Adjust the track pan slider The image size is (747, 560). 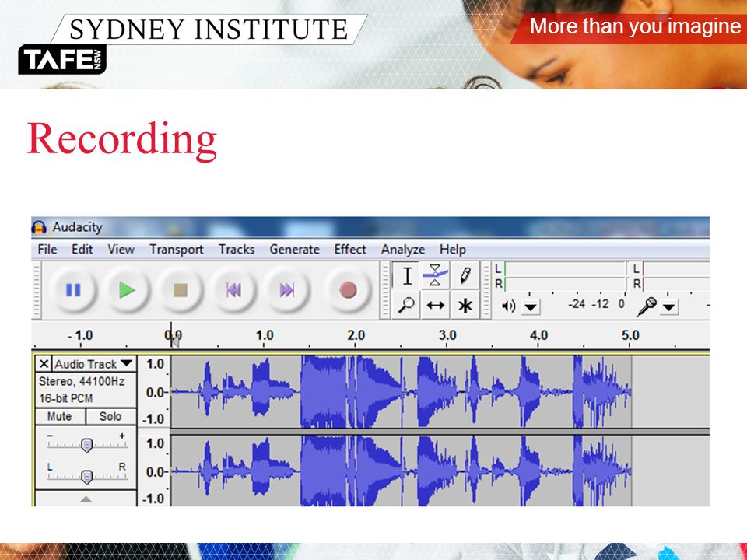(x=87, y=477)
